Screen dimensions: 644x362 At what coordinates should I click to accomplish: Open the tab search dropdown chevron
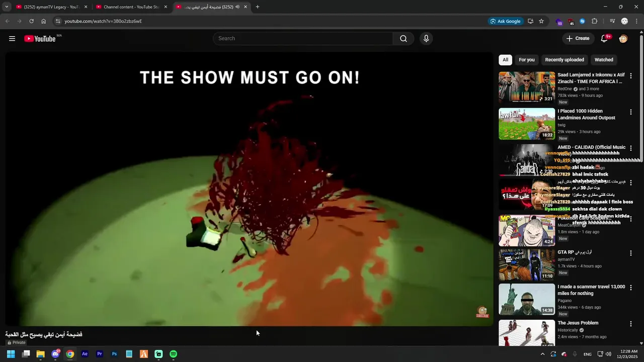pyautogui.click(x=7, y=7)
